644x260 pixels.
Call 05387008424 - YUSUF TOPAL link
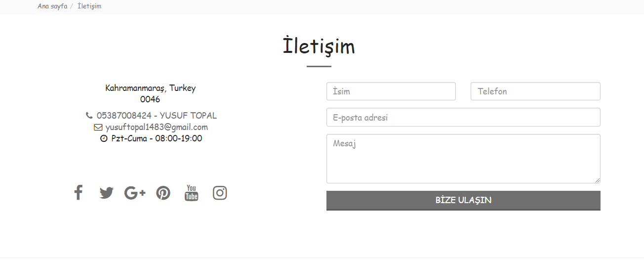pos(157,116)
